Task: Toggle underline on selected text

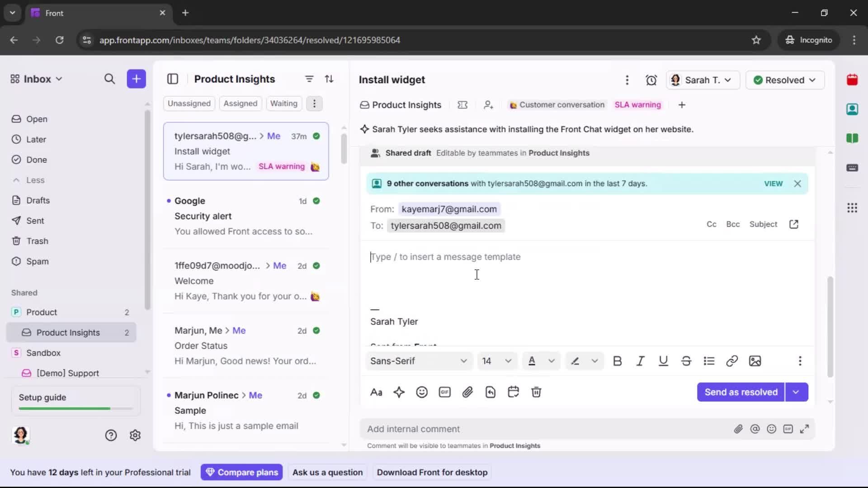Action: pyautogui.click(x=663, y=361)
